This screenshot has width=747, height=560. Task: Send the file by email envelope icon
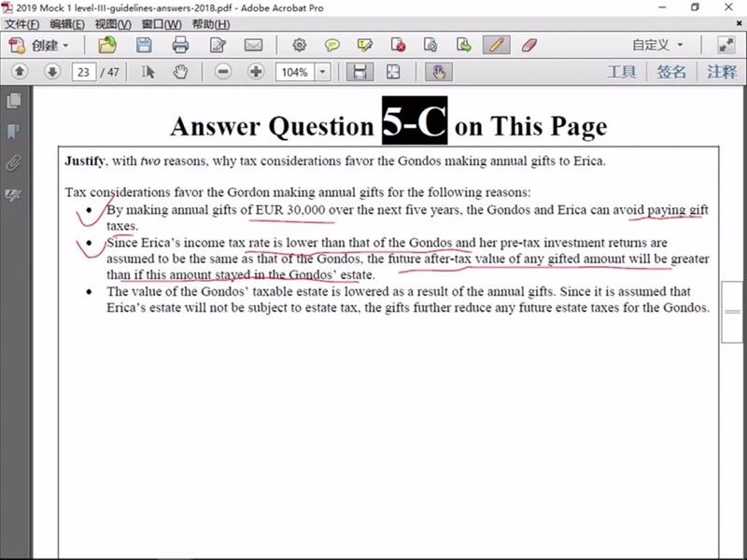[253, 45]
